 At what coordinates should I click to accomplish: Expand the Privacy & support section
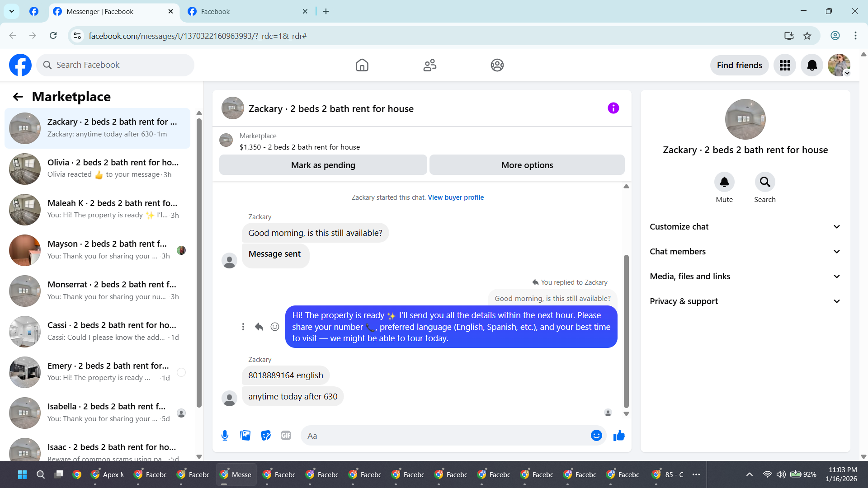(745, 301)
